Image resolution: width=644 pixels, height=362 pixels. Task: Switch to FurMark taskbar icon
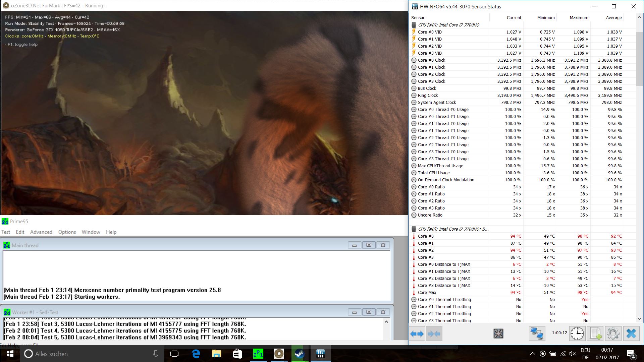[279, 354]
